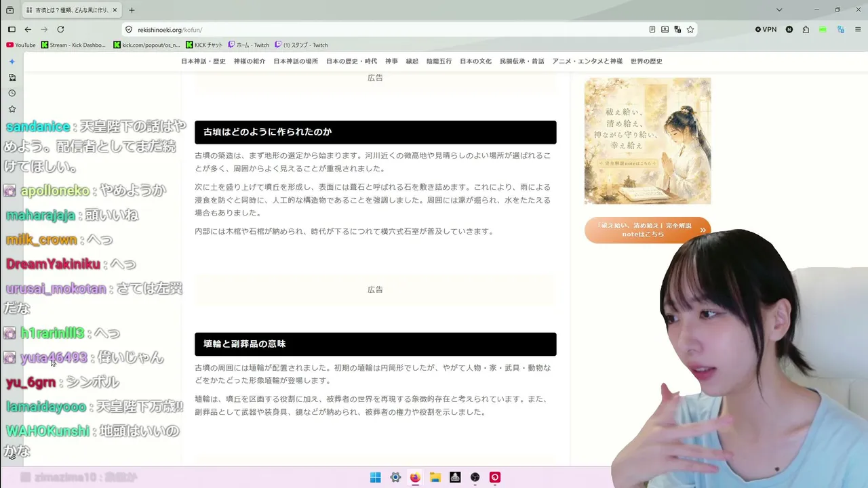Open a new browser tab
Viewport: 868px width, 488px height.
coord(132,10)
